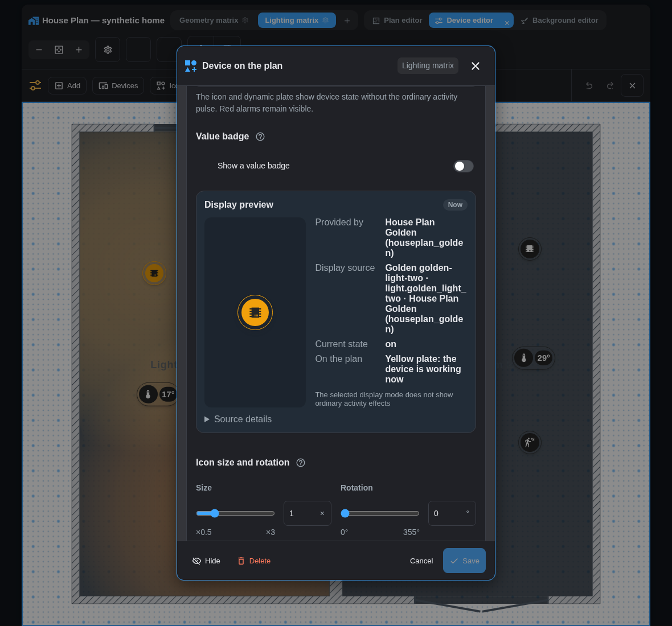This screenshot has width=672, height=626.
Task: Save the device settings
Action: tap(464, 561)
